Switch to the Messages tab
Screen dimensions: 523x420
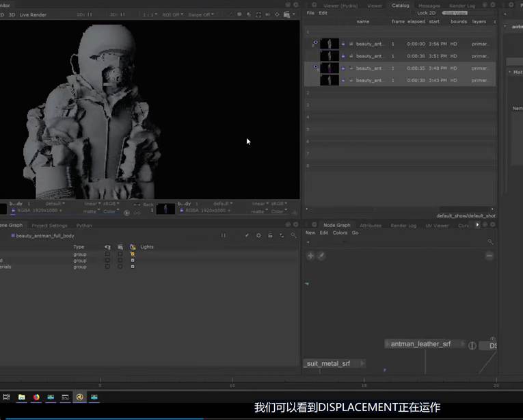pyautogui.click(x=429, y=5)
